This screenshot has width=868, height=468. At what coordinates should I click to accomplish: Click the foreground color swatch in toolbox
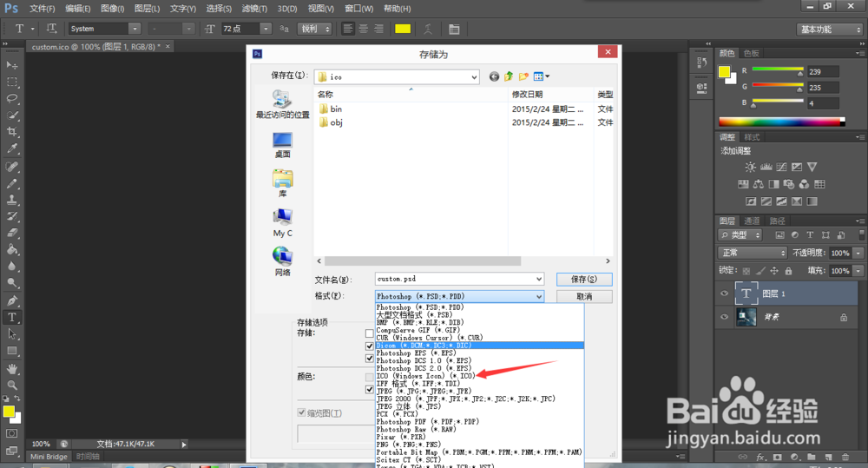9,412
